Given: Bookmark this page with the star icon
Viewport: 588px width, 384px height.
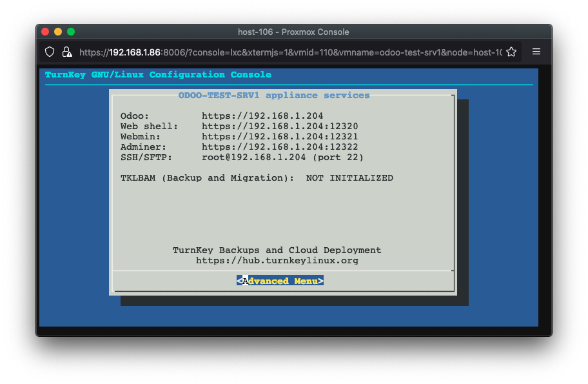Looking at the screenshot, I should 511,52.
